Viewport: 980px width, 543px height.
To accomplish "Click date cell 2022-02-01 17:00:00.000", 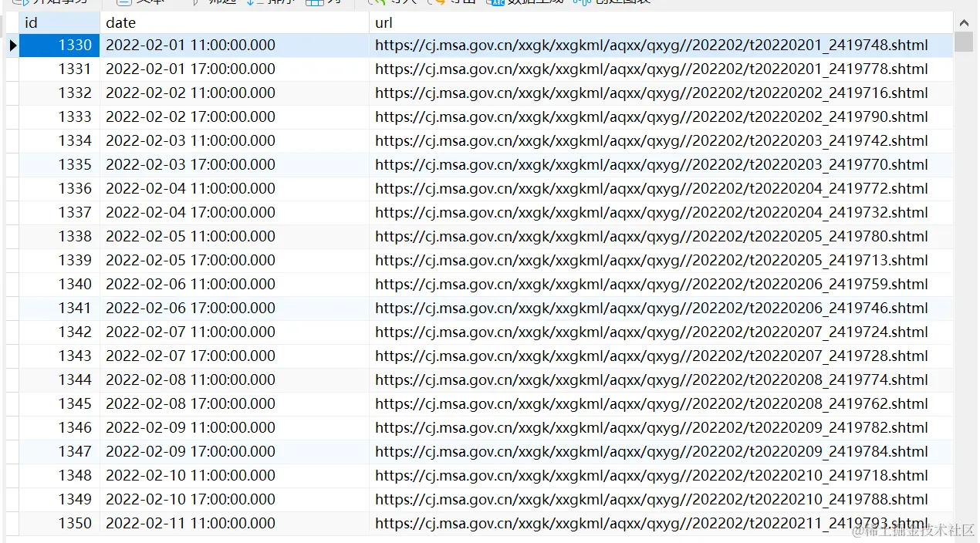I will [x=235, y=69].
